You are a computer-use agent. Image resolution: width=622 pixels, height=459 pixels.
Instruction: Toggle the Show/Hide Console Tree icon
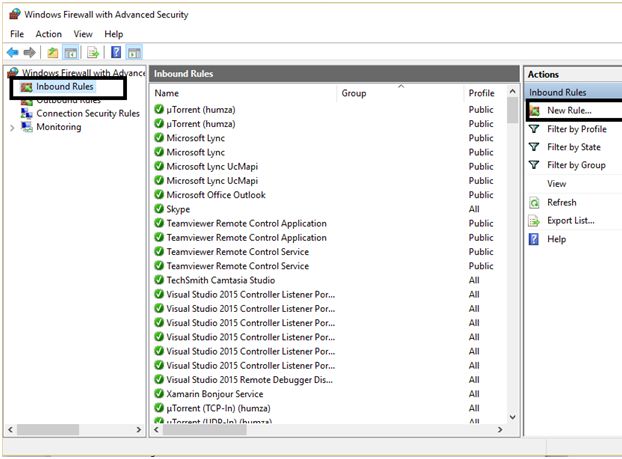pyautogui.click(x=71, y=52)
